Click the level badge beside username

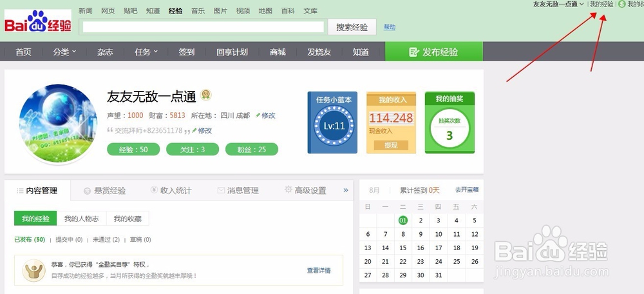206,95
